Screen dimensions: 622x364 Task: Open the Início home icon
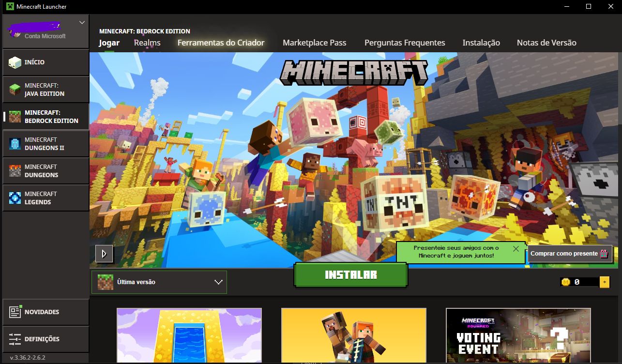(15, 62)
